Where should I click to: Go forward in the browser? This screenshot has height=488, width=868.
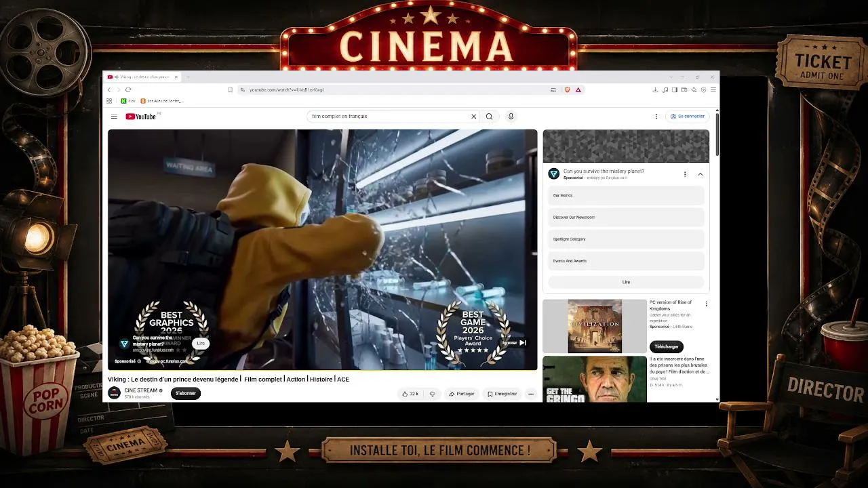pos(118,89)
